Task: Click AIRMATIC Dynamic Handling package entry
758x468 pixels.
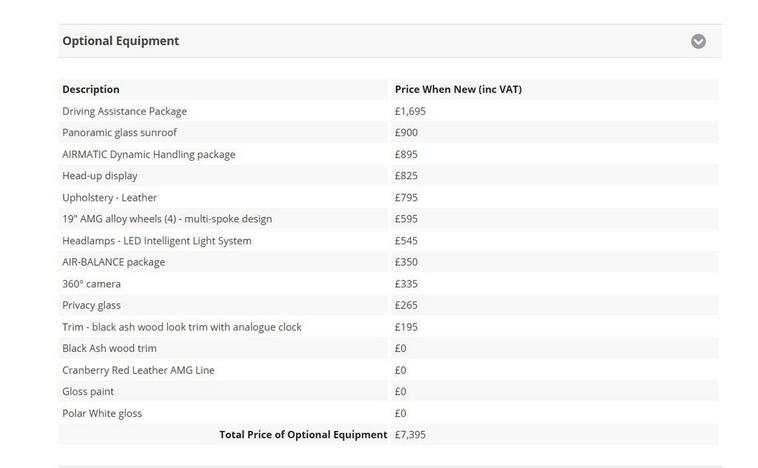Action: click(149, 154)
